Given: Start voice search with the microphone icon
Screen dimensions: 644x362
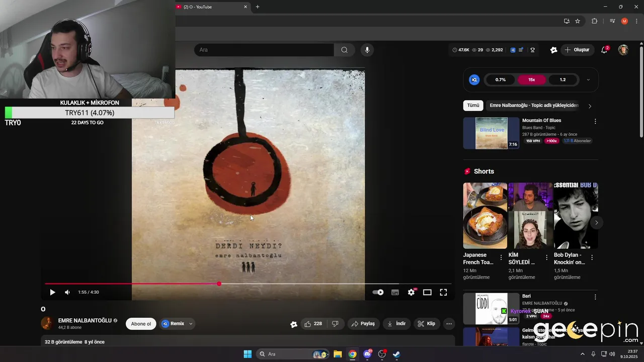Looking at the screenshot, I should [x=367, y=50].
